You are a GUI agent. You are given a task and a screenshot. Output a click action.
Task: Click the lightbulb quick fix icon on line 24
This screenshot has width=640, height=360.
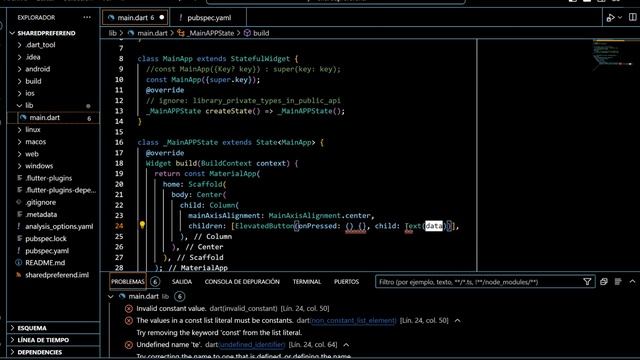pyautogui.click(x=142, y=225)
